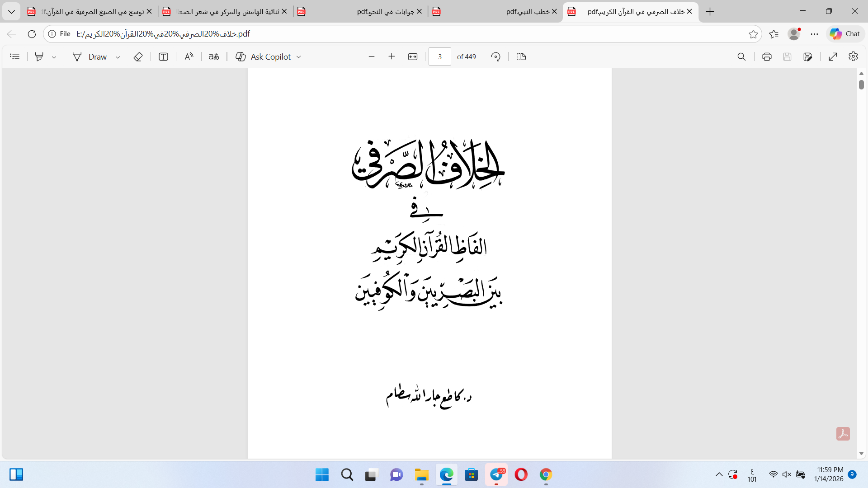Open Google Chrome from the taskbar
Image resolution: width=868 pixels, height=488 pixels.
(546, 475)
